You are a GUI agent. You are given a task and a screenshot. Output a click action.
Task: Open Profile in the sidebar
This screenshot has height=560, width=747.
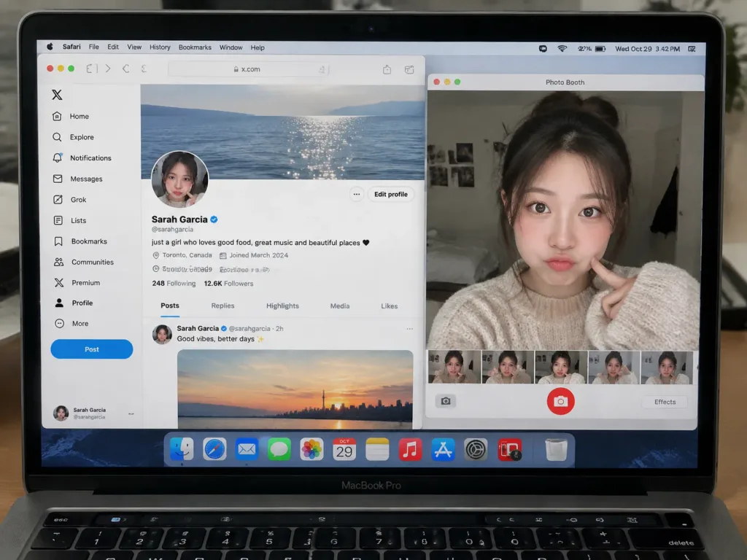coord(73,303)
